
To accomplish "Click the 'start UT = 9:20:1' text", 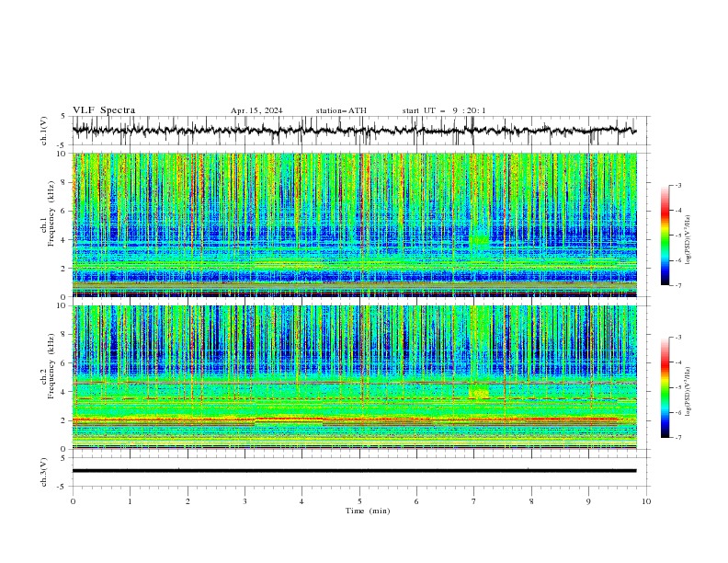I will [x=444, y=110].
